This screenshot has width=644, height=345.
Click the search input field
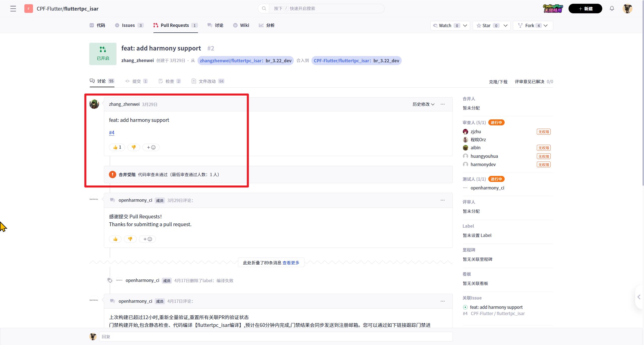(327, 9)
